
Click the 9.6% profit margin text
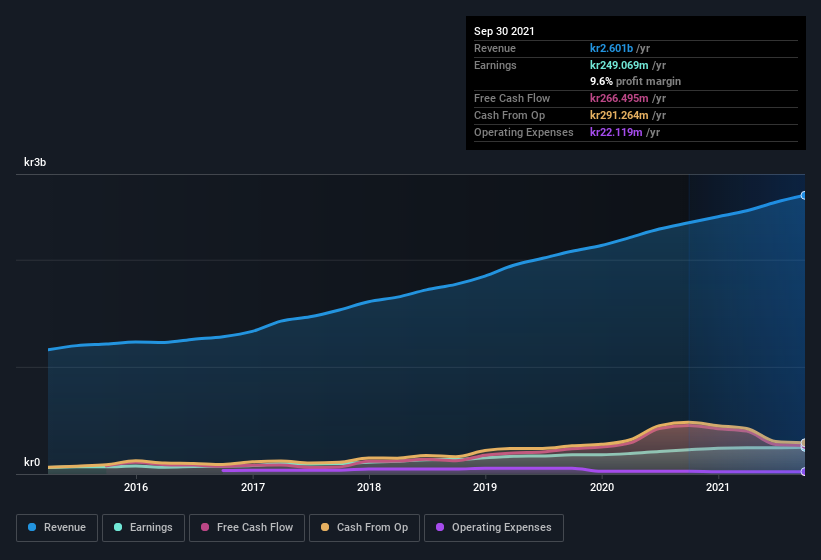pos(636,81)
